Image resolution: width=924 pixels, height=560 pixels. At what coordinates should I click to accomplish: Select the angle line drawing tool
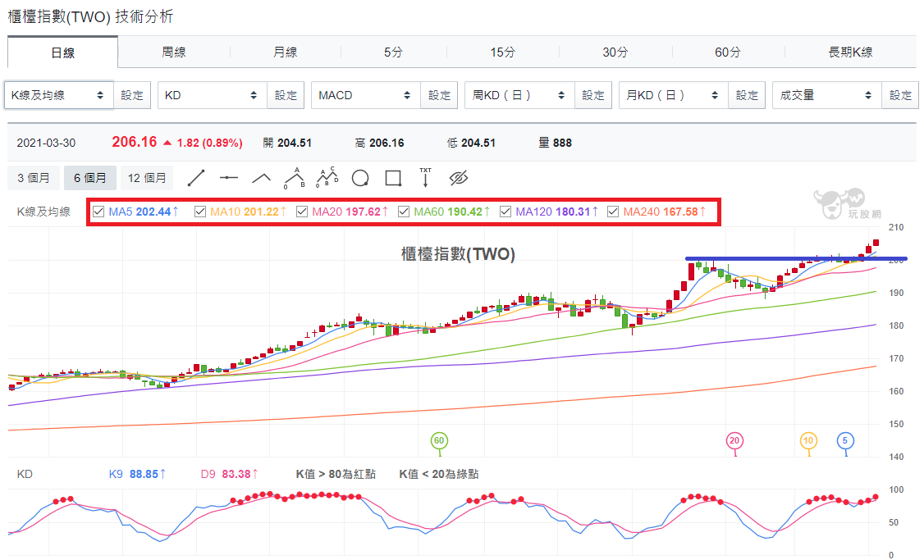point(261,178)
